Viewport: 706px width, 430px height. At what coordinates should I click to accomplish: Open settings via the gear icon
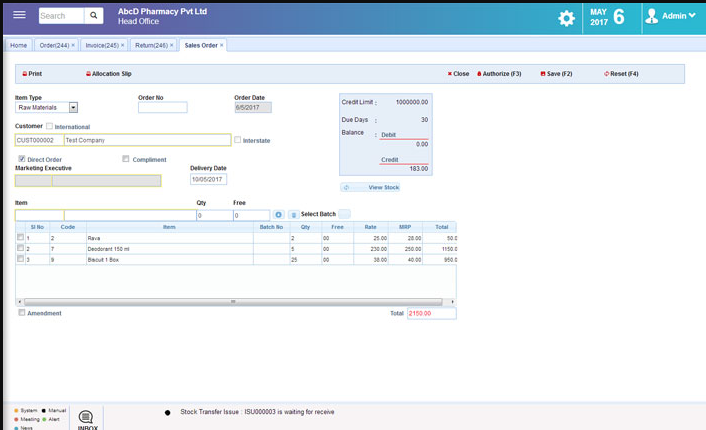click(566, 18)
